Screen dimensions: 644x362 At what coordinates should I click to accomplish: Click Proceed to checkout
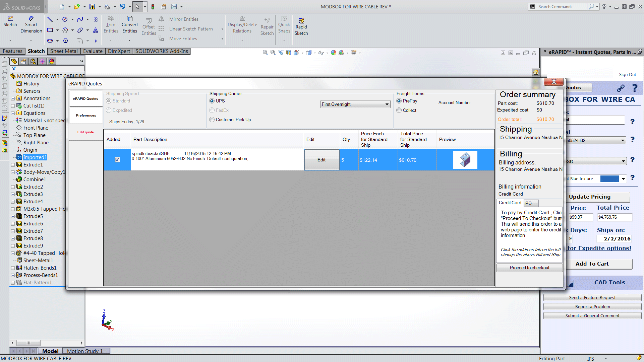tap(529, 268)
